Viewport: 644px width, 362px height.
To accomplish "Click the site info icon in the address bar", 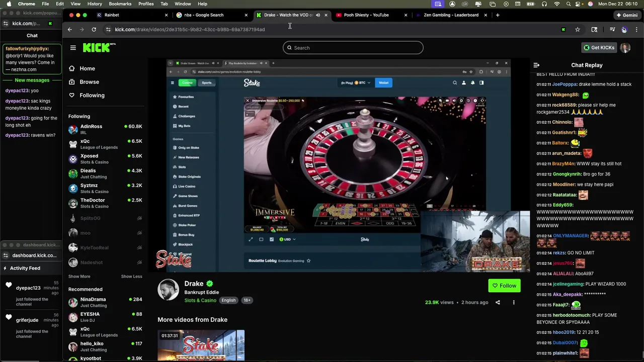I will pyautogui.click(x=108, y=30).
